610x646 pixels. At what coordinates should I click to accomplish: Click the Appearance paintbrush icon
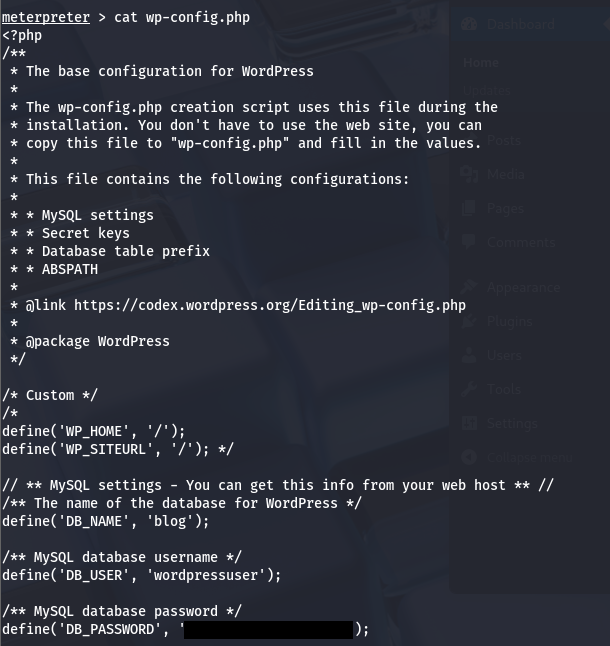click(x=470, y=288)
